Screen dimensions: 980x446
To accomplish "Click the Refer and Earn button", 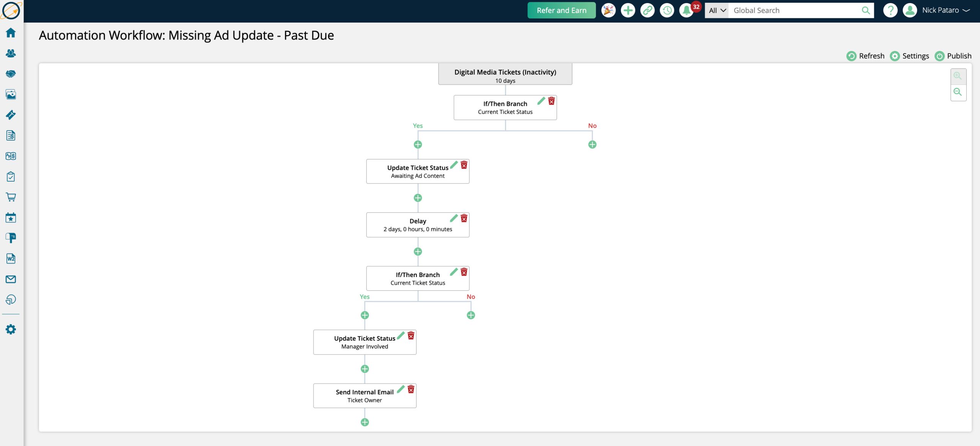I will (x=561, y=10).
